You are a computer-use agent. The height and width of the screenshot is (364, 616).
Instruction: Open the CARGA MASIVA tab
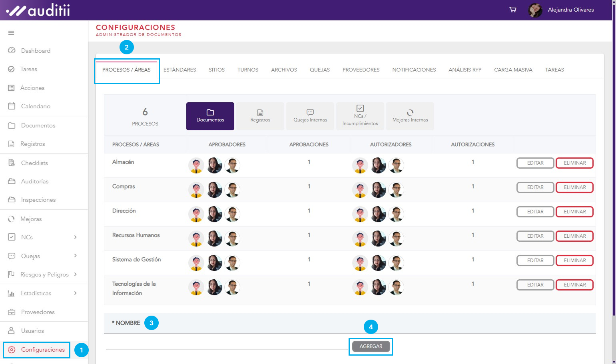[x=513, y=70]
